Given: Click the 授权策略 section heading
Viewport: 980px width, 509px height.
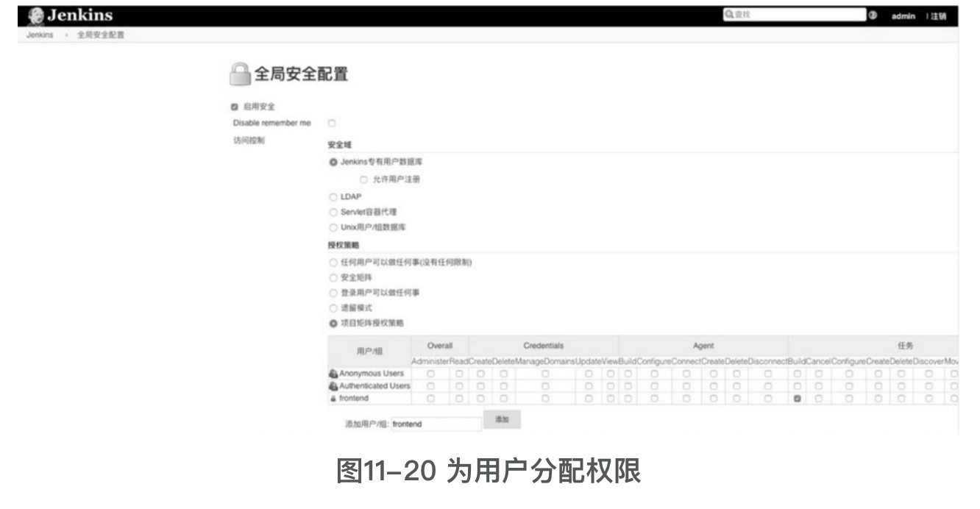Looking at the screenshot, I should (344, 246).
